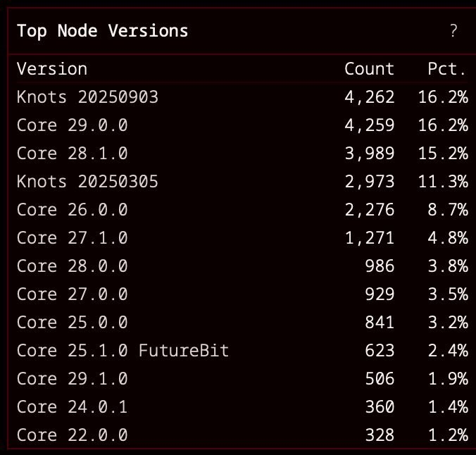The width and height of the screenshot is (476, 455).
Task: Select Core 26.0.0 in the list
Action: (x=72, y=210)
